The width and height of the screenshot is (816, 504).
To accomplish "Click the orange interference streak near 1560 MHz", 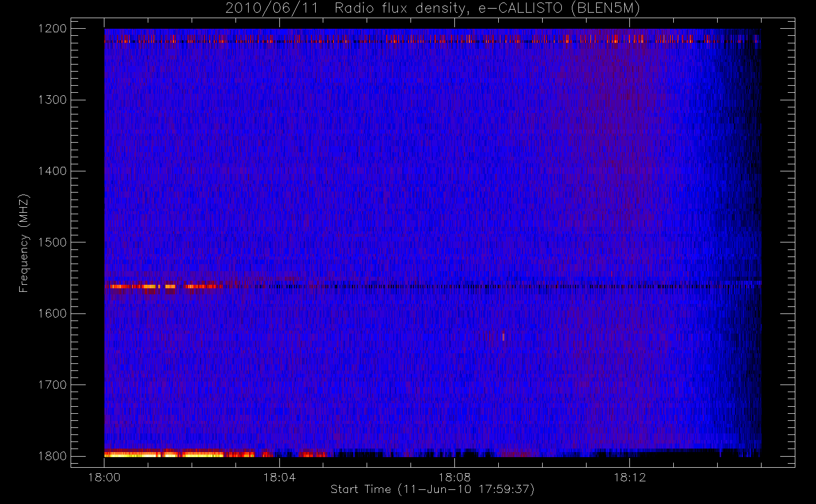I will tap(164, 286).
